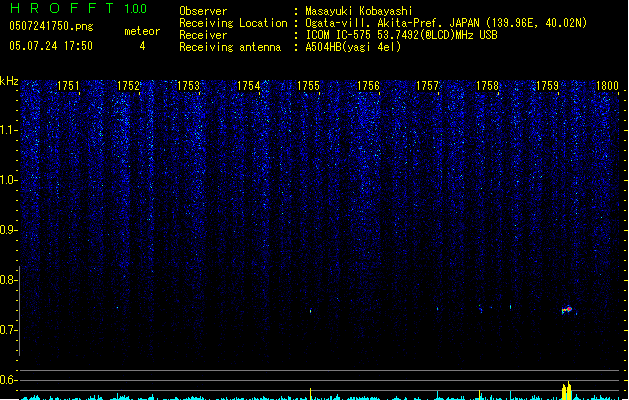629x400 pixels.
Task: Click the tall yellow power spike near 1759
Action: click(567, 390)
